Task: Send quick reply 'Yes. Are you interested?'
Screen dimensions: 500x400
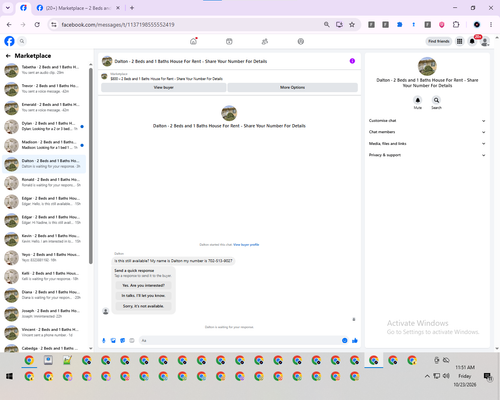Action: coord(143,285)
